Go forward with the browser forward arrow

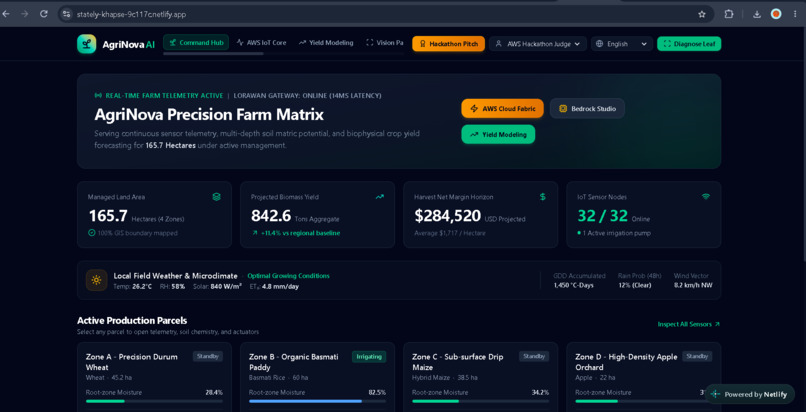(24, 14)
